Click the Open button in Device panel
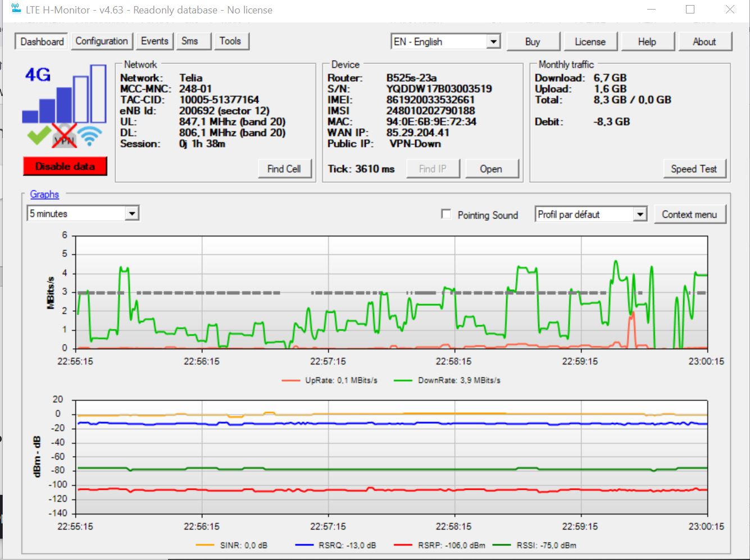This screenshot has width=750, height=560. [x=491, y=169]
